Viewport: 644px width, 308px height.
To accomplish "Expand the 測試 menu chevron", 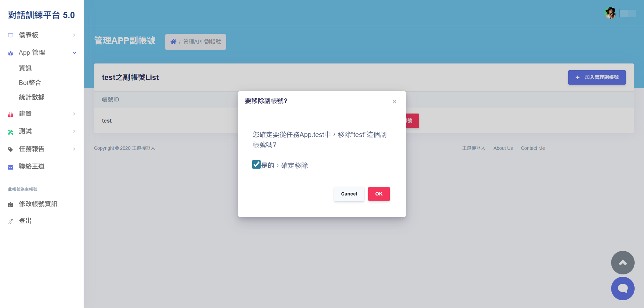I will (x=74, y=131).
